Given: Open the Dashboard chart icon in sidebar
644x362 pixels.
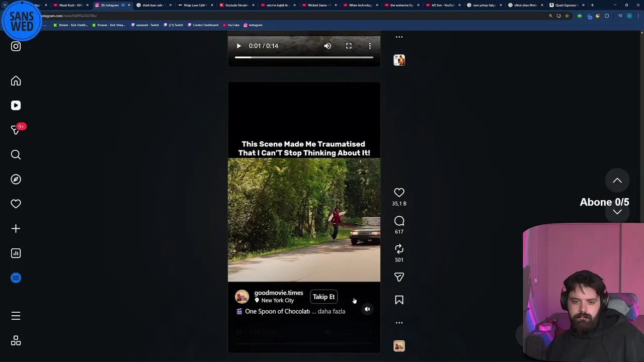Looking at the screenshot, I should coord(16,253).
